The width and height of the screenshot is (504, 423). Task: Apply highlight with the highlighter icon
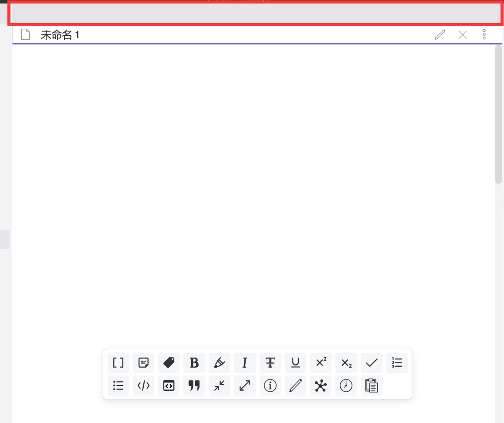219,362
